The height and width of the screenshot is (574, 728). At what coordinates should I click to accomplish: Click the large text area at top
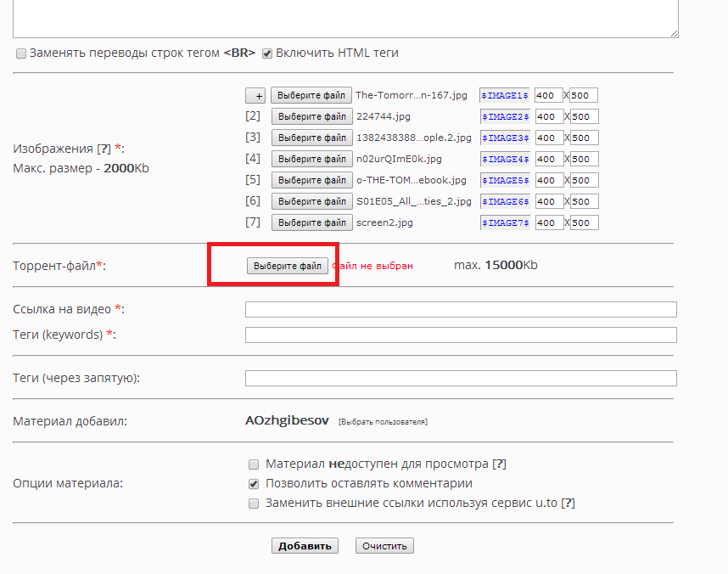point(345,19)
